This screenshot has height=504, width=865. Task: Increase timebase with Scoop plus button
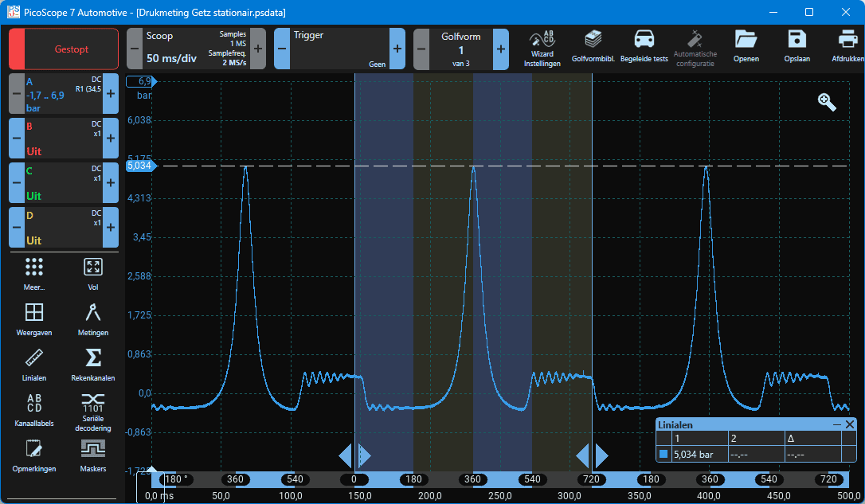coord(258,49)
